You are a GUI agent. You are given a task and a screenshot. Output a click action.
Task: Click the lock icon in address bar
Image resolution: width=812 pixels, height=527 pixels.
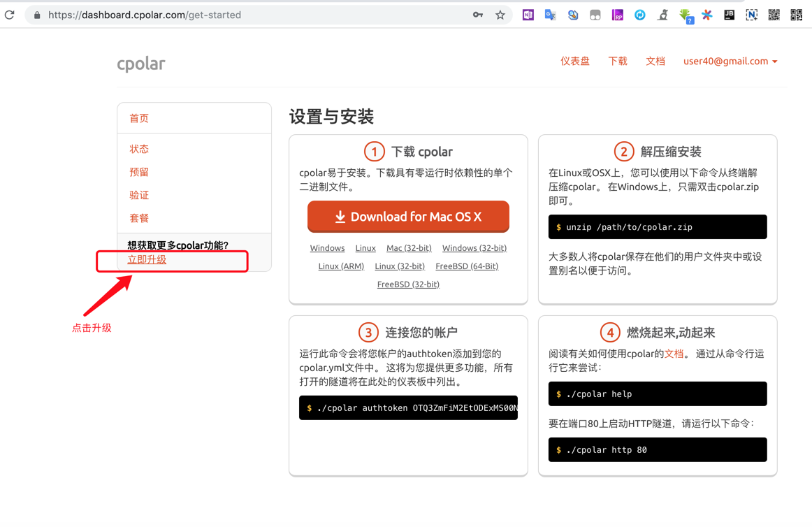(37, 15)
